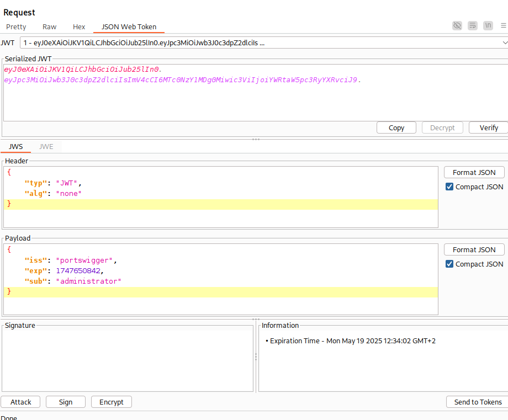The width and height of the screenshot is (508, 420).
Task: Open the hamburger menu in the Request toolbar
Action: coord(504,25)
